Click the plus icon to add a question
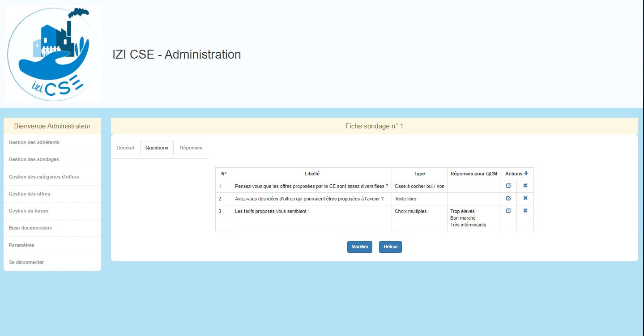This screenshot has width=644, height=336. (x=526, y=174)
